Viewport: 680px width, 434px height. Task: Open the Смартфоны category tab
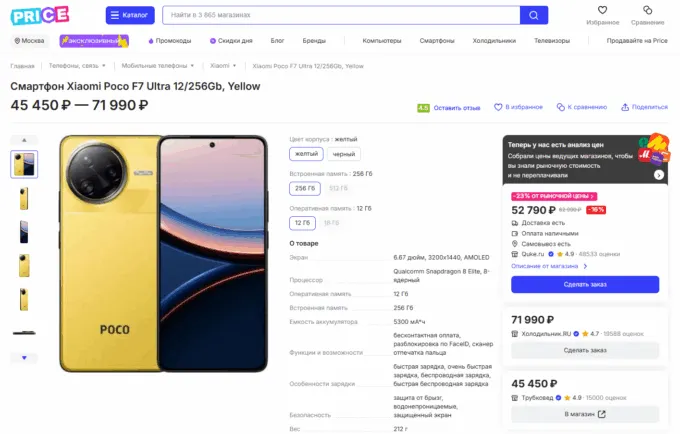click(437, 41)
